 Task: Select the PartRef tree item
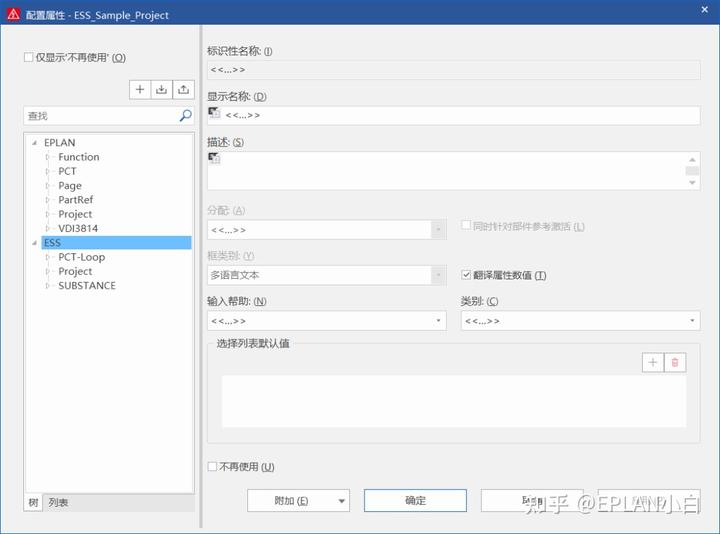click(x=75, y=200)
